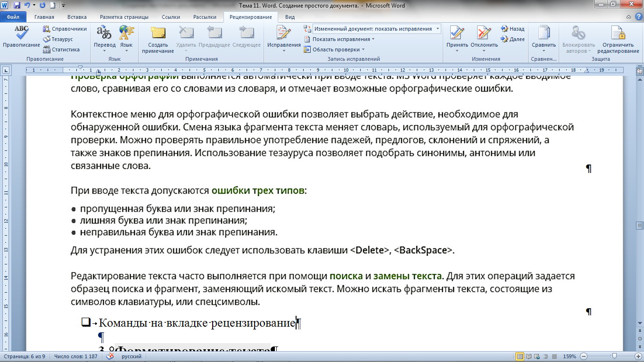Switch to Outline view in status bar
Screen dimensions: 644x362
click(x=546, y=357)
